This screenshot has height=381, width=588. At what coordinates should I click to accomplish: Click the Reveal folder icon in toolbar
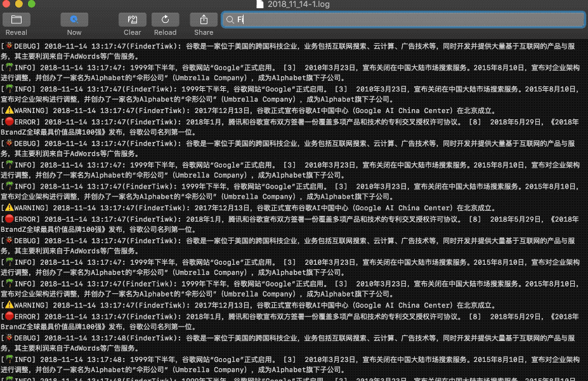[x=16, y=20]
